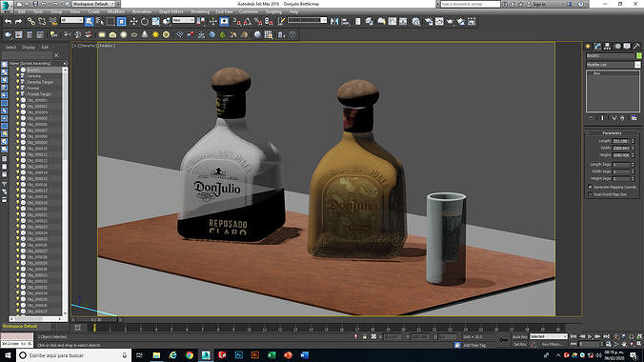
Task: Toggle Real-World Map Size checkbox
Action: [591, 194]
